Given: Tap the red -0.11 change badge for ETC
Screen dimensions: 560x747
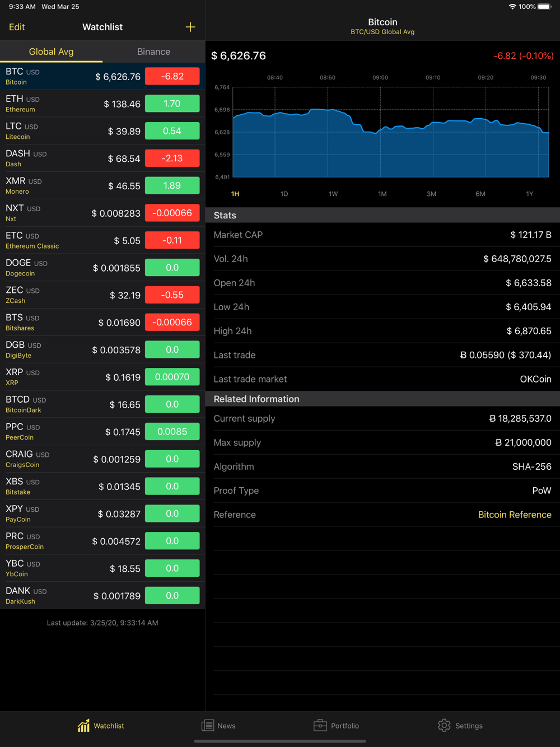Looking at the screenshot, I should pos(172,240).
